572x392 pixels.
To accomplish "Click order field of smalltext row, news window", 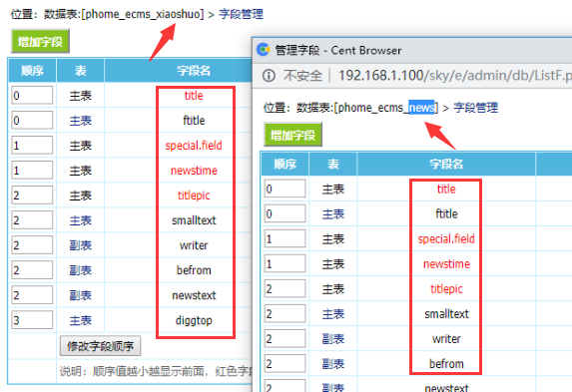I will pyautogui.click(x=285, y=313).
